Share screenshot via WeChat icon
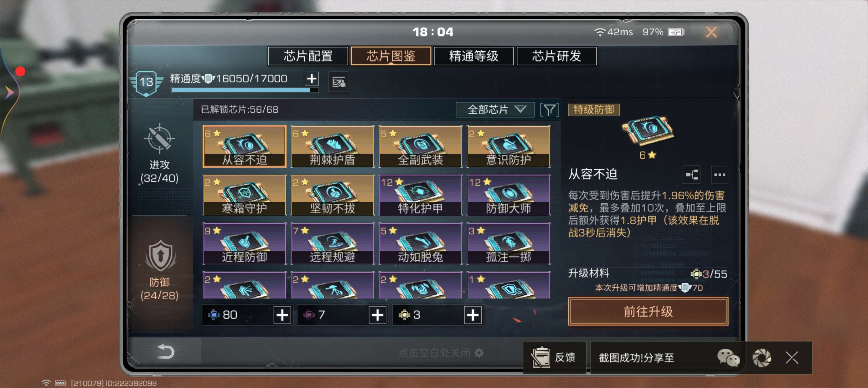This screenshot has width=868, height=388. point(728,358)
